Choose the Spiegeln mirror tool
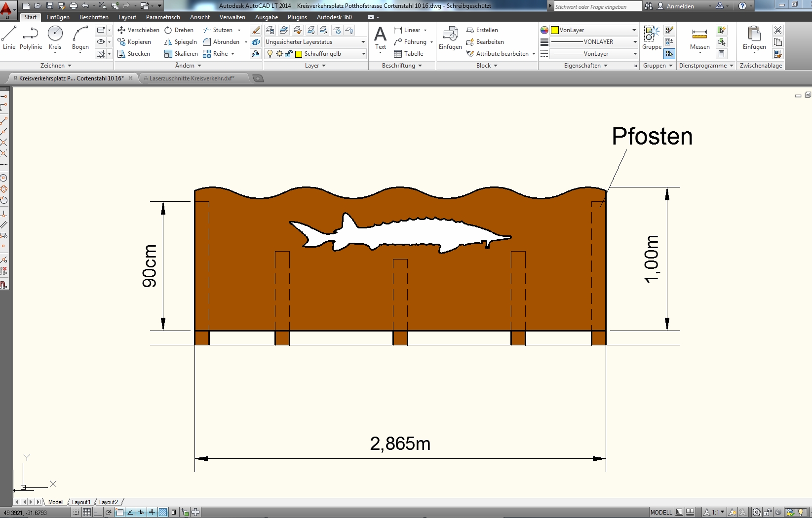 [x=181, y=42]
